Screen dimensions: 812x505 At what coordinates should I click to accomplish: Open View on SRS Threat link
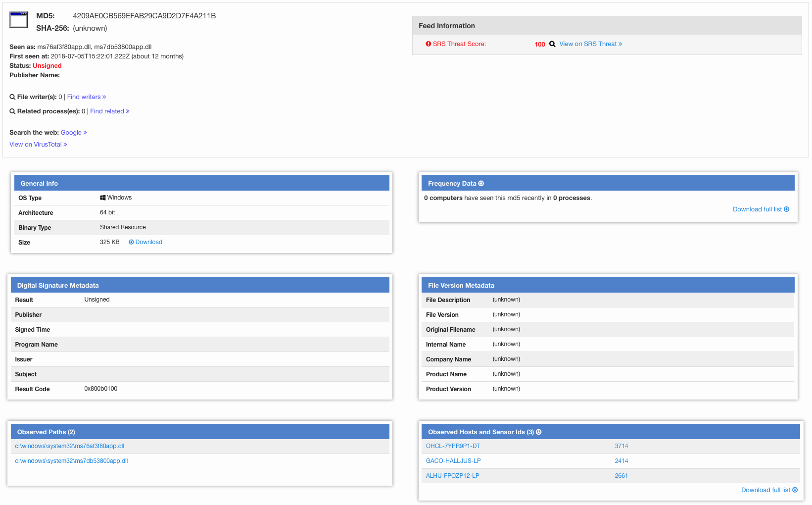click(x=590, y=44)
